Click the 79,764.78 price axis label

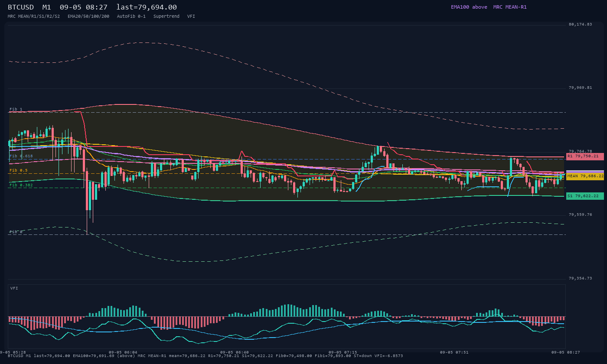[x=580, y=151]
